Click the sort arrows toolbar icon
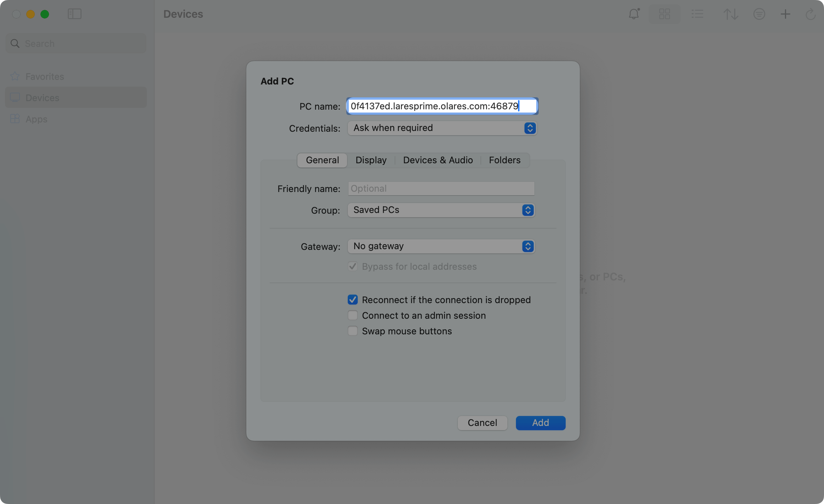This screenshot has height=504, width=824. [x=731, y=14]
